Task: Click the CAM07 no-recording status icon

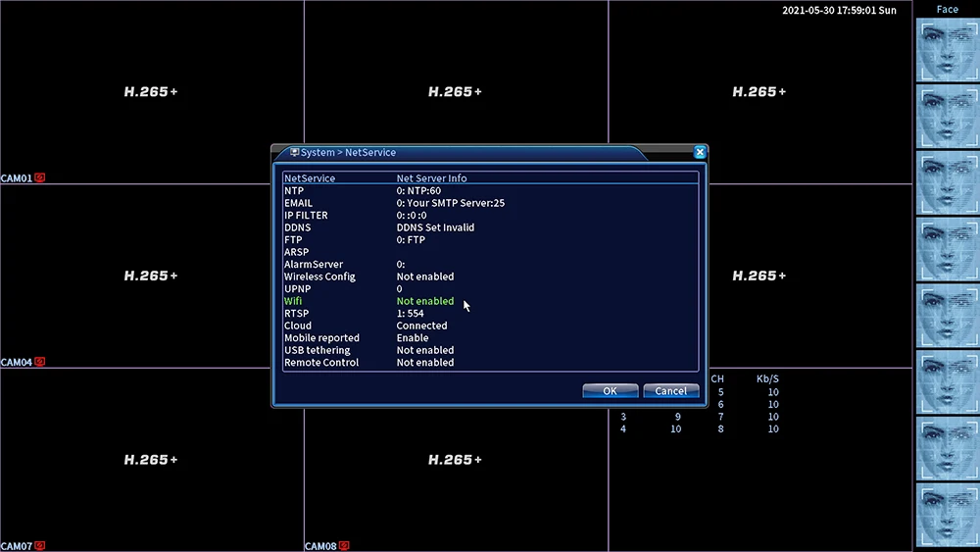Action: click(x=39, y=546)
